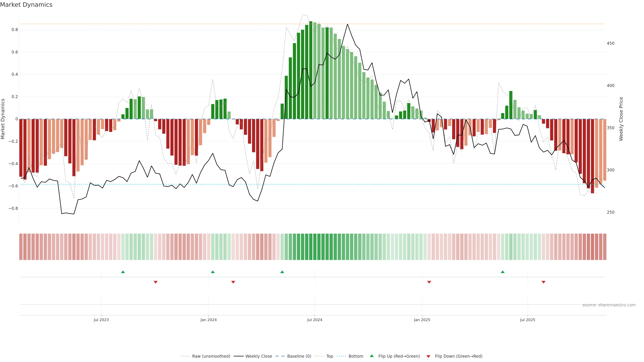644x362 pixels.
Task: Click the Market Dynamics chart title
Action: pos(26,5)
